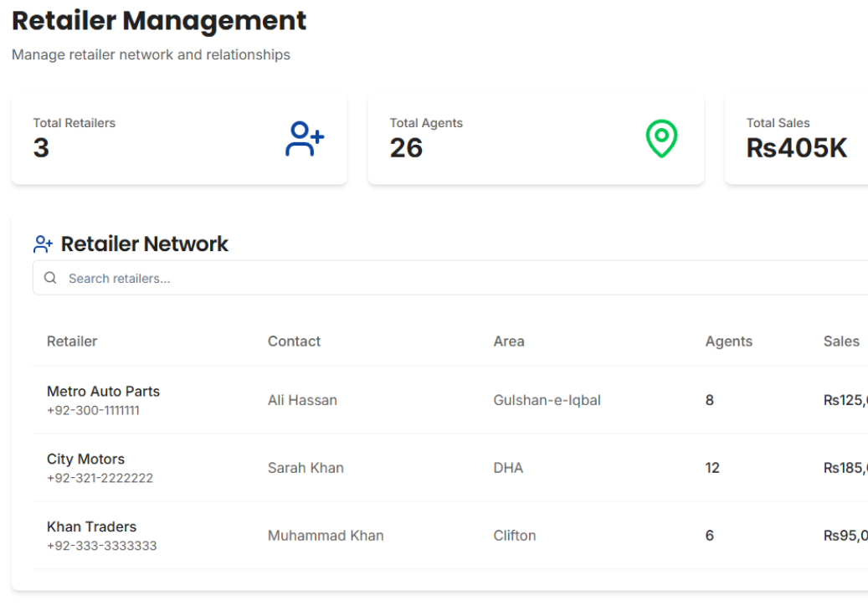Click contact name Muhammad Khan

pyautogui.click(x=326, y=536)
